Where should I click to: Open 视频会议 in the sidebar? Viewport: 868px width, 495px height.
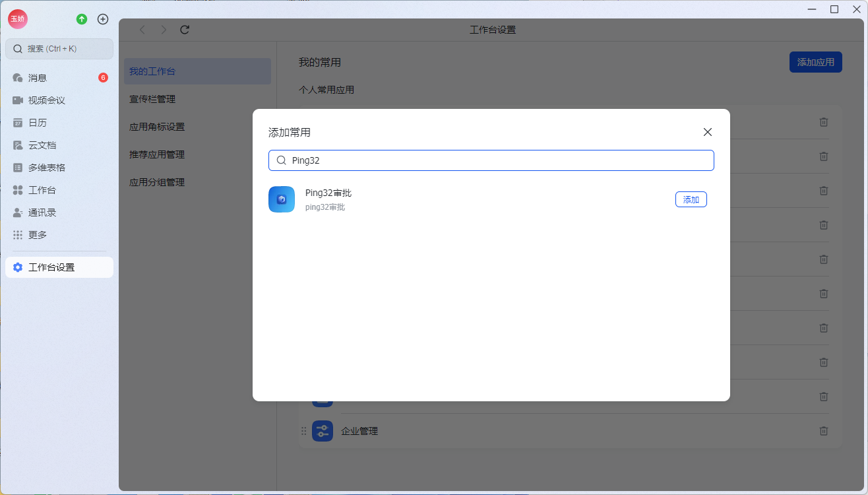59,100
